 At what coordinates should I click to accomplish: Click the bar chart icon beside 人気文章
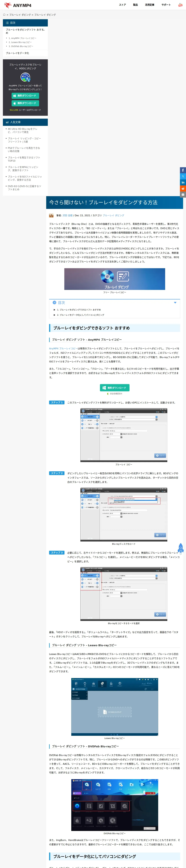click(x=7, y=122)
